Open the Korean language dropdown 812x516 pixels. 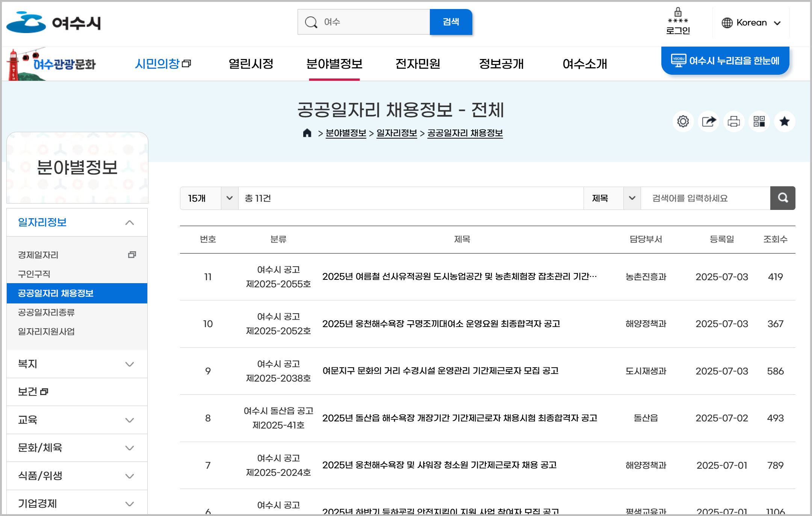[x=751, y=23]
